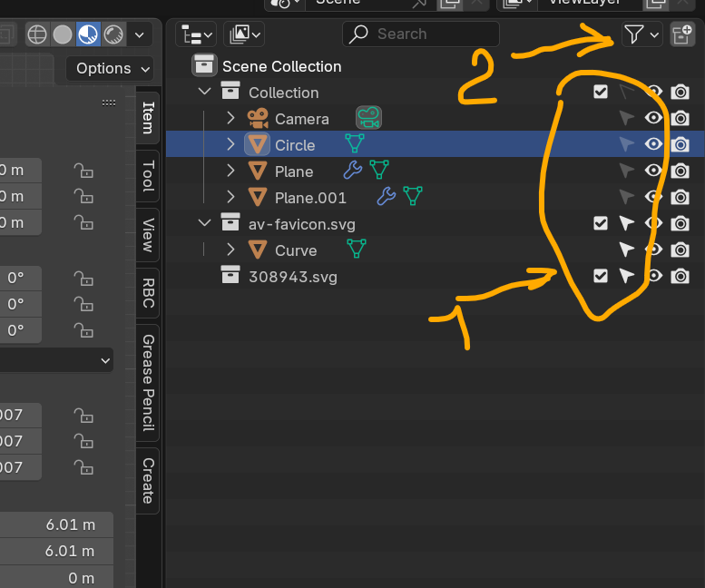Switch viewport to rendered shading
This screenshot has height=588, width=705.
tap(113, 35)
